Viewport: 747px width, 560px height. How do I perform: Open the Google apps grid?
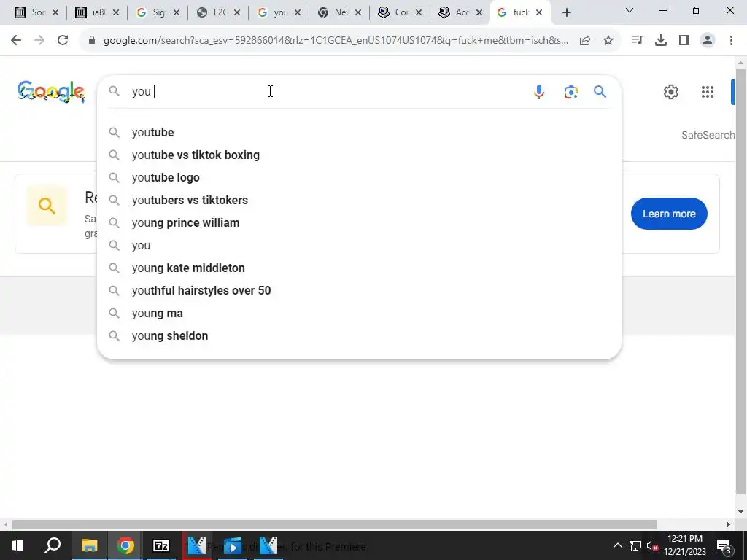[708, 91]
